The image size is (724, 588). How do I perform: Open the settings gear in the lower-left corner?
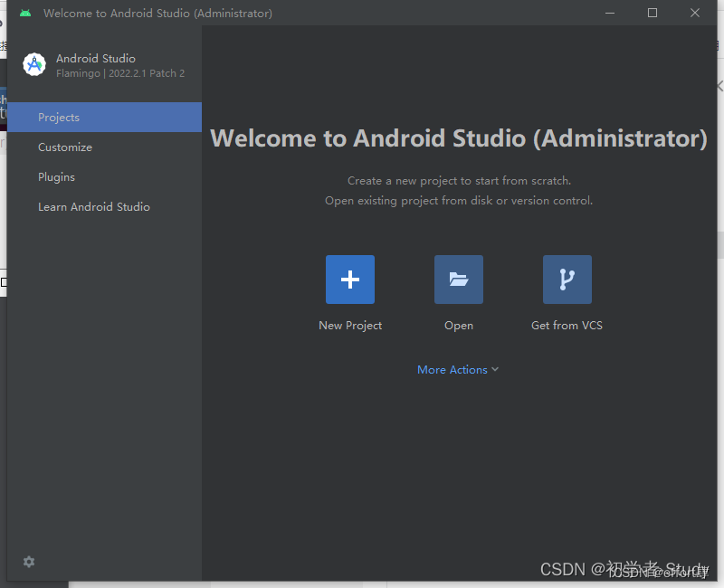(x=29, y=562)
